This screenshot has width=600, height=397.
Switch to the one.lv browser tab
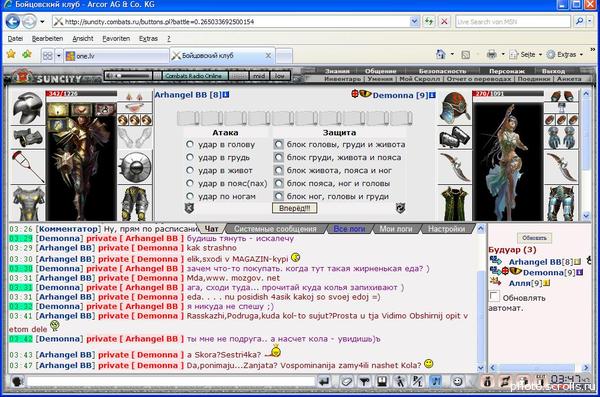tap(116, 56)
